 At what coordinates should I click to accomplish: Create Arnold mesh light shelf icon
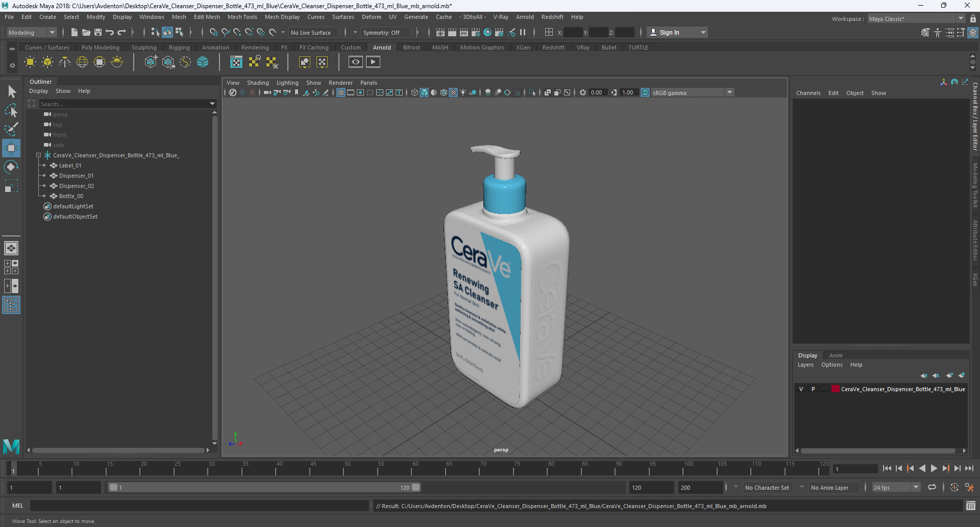tap(47, 62)
